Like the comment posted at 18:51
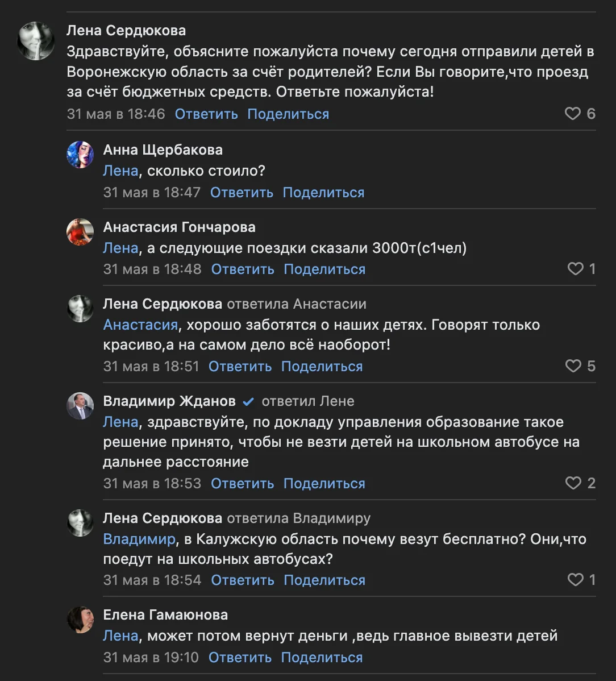Viewport: 616px width, 681px height. (x=573, y=366)
